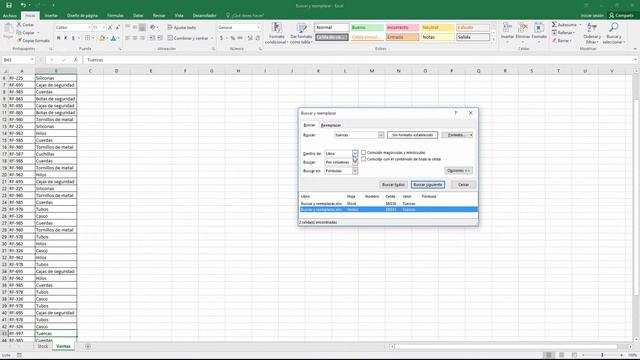This screenshot has height=360, width=640.
Task: Activate Copiar formato painter
Action: pyautogui.click(x=33, y=40)
